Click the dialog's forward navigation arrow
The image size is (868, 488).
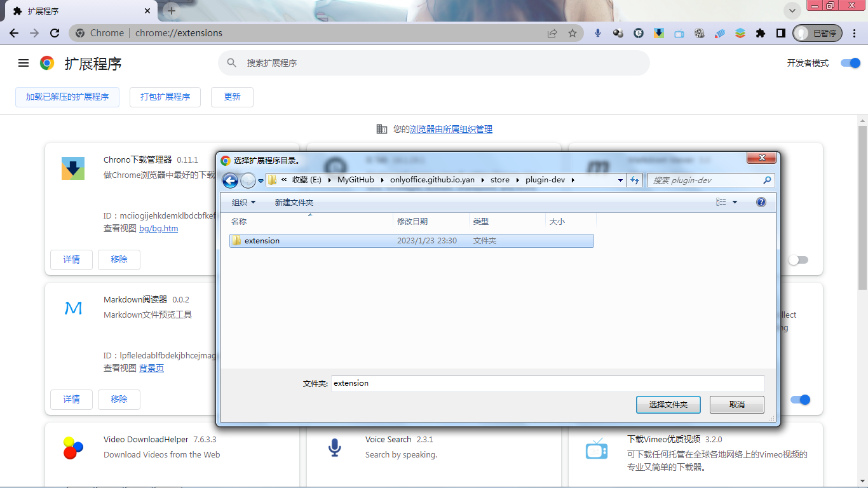pyautogui.click(x=248, y=180)
